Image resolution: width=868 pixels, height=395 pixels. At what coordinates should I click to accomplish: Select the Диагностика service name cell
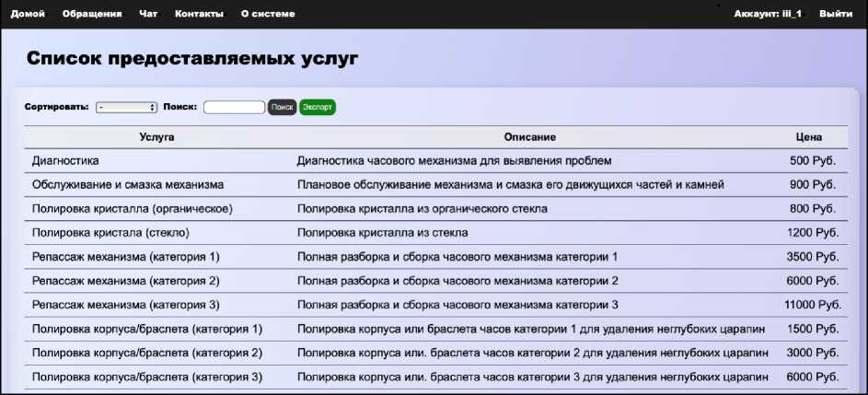(x=66, y=160)
